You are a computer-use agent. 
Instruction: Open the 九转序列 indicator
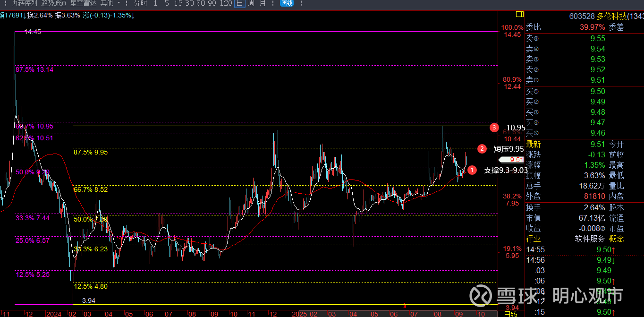(x=25, y=3)
